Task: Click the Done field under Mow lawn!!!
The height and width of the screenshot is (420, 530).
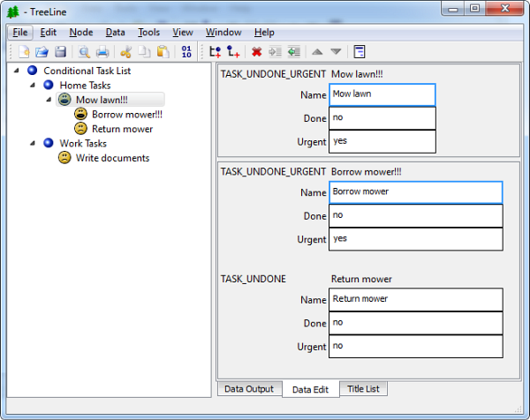Action: coord(382,118)
